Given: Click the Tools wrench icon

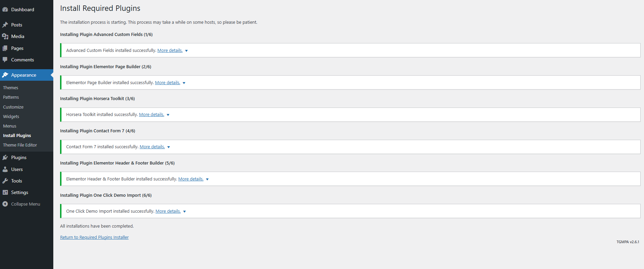Looking at the screenshot, I should click(x=5, y=181).
